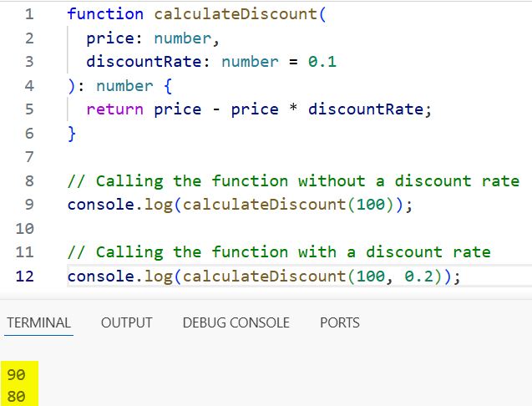The image size is (532, 406).
Task: Click terminal output value 90
Action: pos(16,375)
